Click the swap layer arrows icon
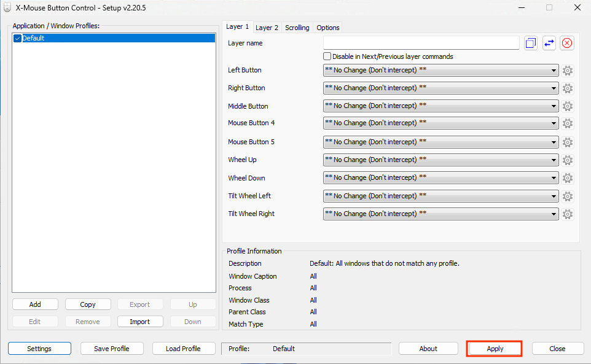 coord(549,43)
